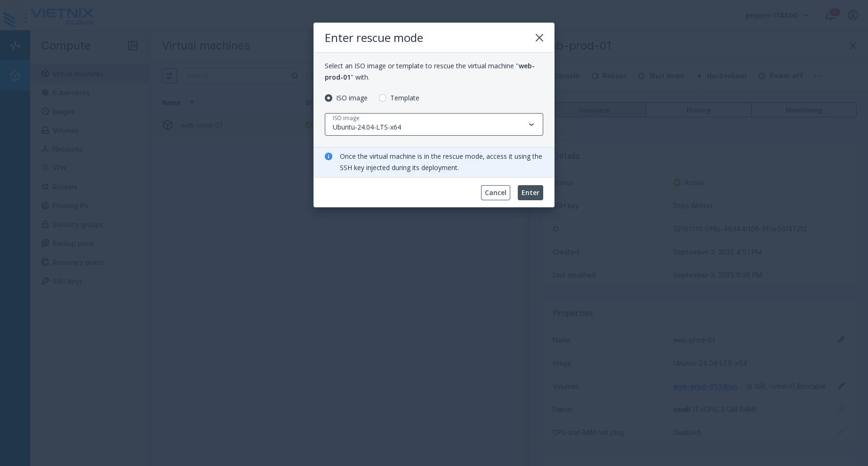Open the web-prod-01/Ubuntu volume link
868x466 pixels.
coord(708,386)
